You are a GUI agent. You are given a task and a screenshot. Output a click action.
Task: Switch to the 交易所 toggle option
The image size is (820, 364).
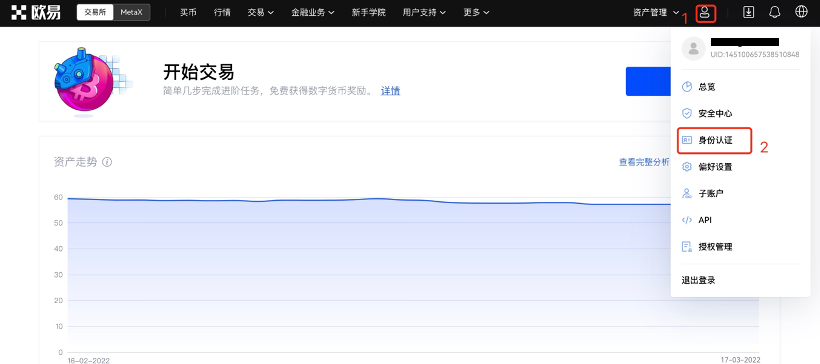(95, 13)
